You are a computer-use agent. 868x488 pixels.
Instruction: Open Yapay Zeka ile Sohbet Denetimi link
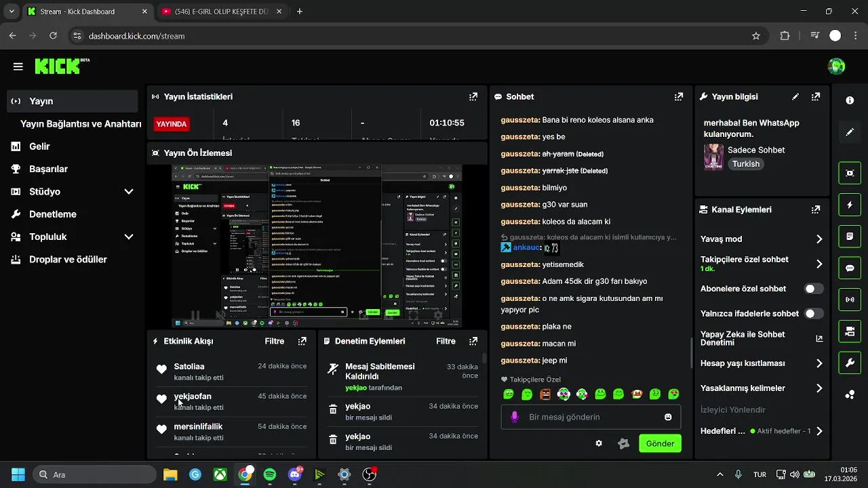pyautogui.click(x=762, y=338)
